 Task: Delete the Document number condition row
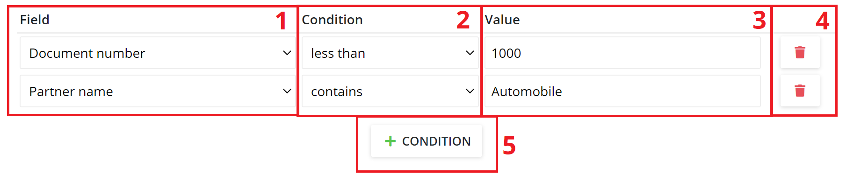(800, 53)
